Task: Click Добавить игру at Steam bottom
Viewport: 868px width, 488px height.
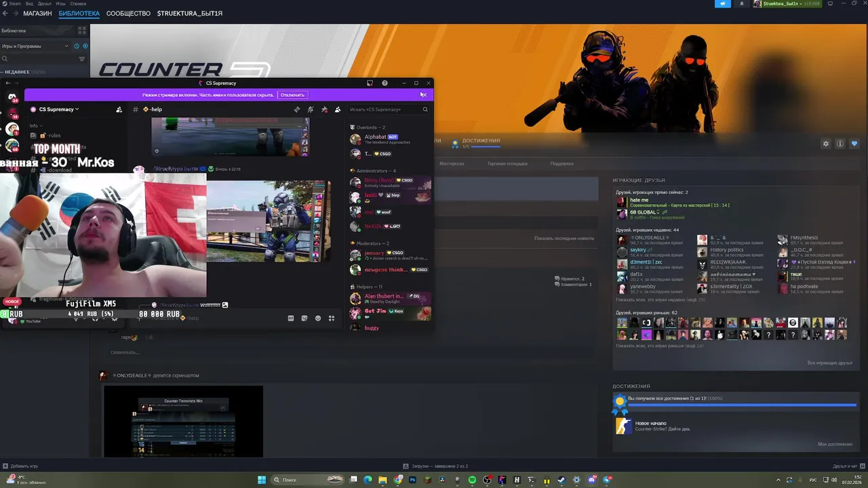Action: [x=21, y=466]
